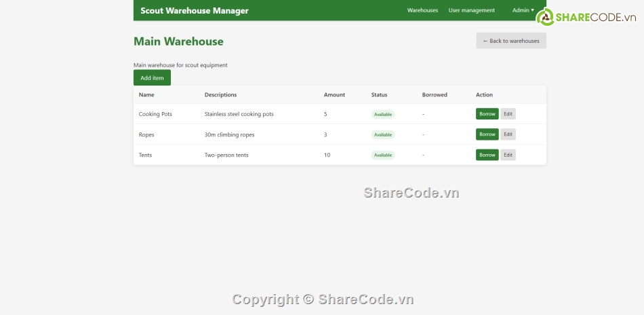Click the Amount column header
Viewport: 644px width, 315px height.
[334, 95]
